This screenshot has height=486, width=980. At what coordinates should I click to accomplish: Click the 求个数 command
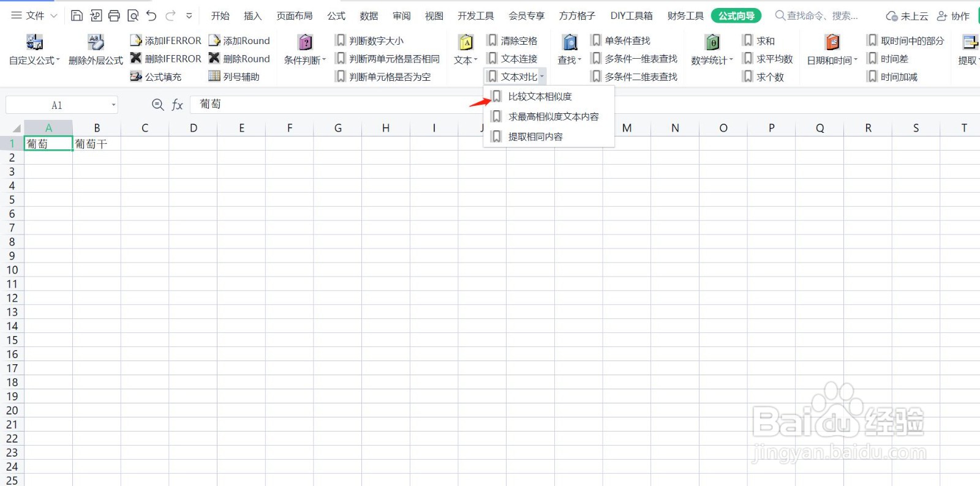click(763, 77)
